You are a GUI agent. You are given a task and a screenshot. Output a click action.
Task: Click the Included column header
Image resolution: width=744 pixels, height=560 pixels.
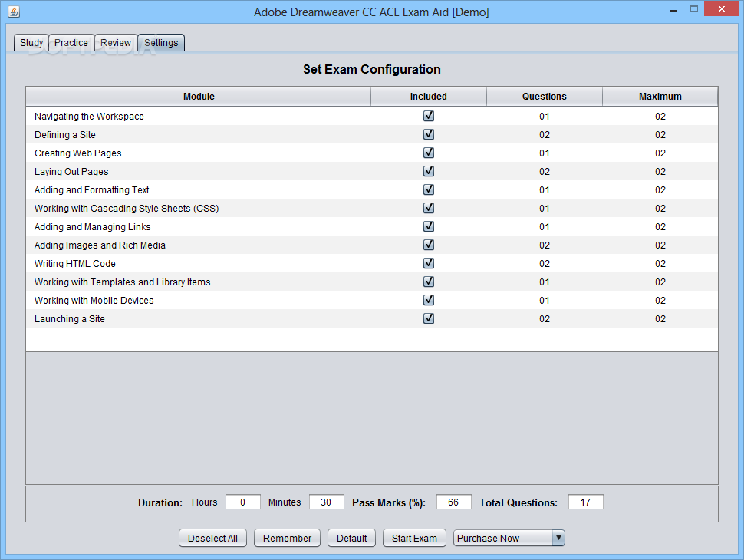point(429,97)
